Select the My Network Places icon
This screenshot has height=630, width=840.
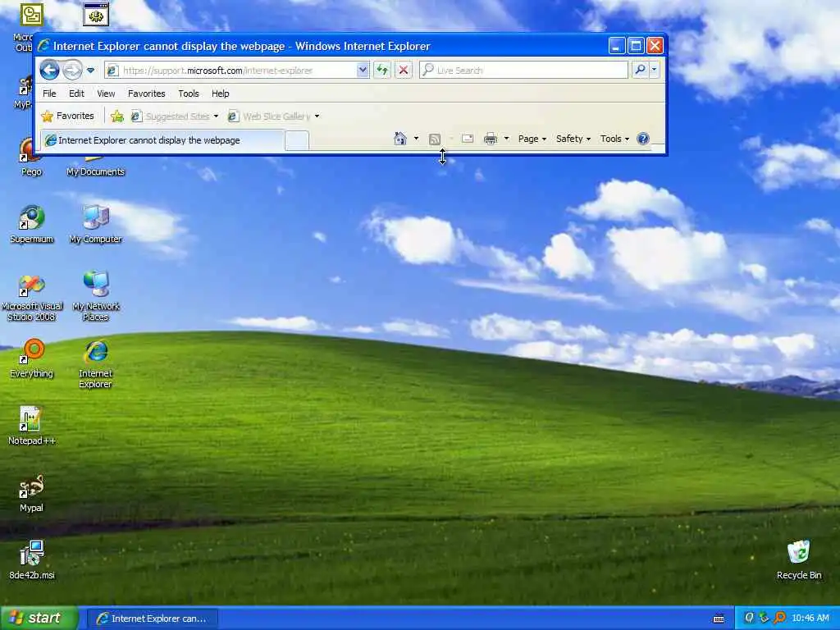pyautogui.click(x=95, y=296)
